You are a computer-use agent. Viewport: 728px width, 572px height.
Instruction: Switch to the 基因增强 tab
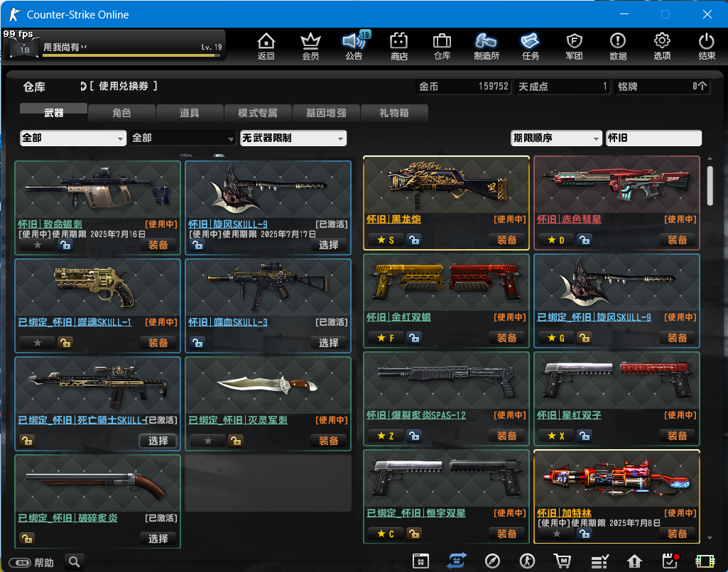pyautogui.click(x=326, y=113)
